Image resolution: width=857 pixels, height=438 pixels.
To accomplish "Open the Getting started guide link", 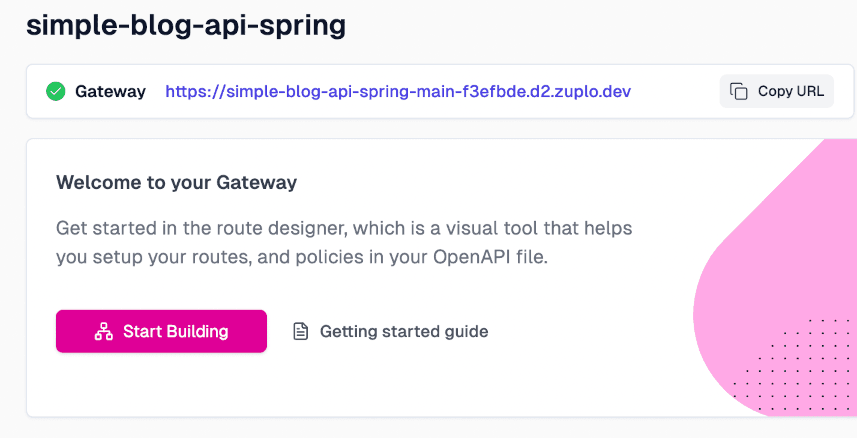I will [403, 331].
